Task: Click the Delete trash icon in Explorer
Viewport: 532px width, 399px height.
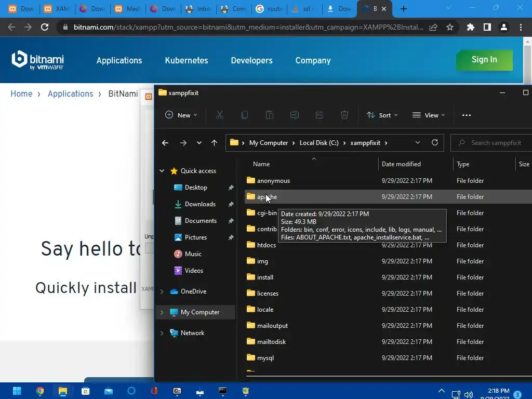Action: (x=344, y=115)
